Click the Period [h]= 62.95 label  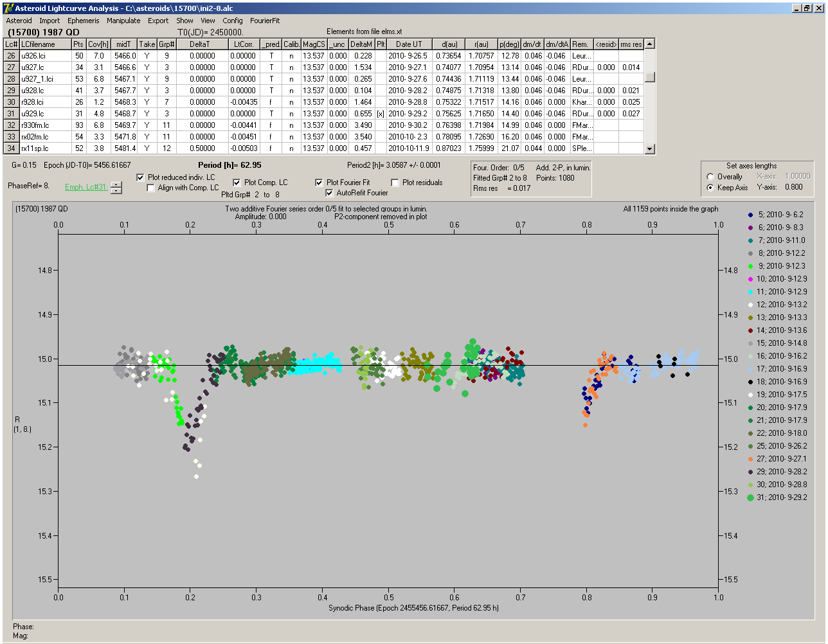click(x=230, y=165)
